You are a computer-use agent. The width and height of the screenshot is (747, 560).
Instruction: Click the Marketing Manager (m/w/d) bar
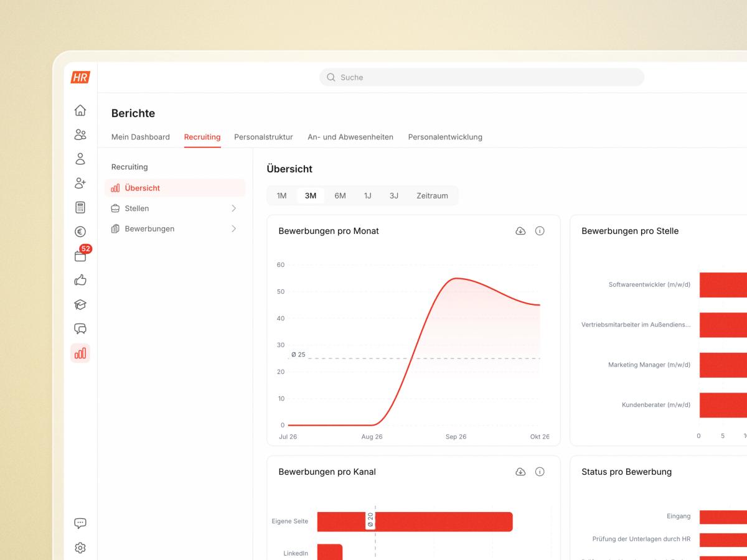point(723,365)
